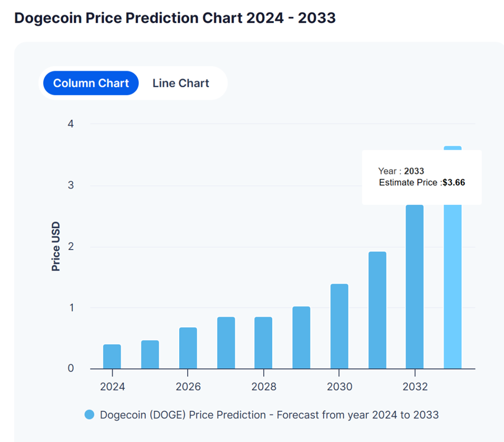This screenshot has width=504, height=442.
Task: Click the 2026 x-axis label
Action: click(x=188, y=387)
